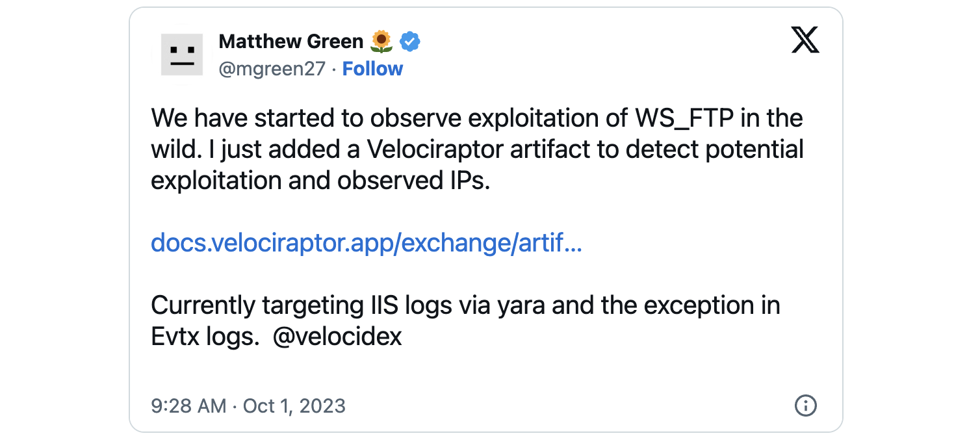This screenshot has width=980, height=438.
Task: Click the X logo in the tweet corner
Action: (805, 42)
